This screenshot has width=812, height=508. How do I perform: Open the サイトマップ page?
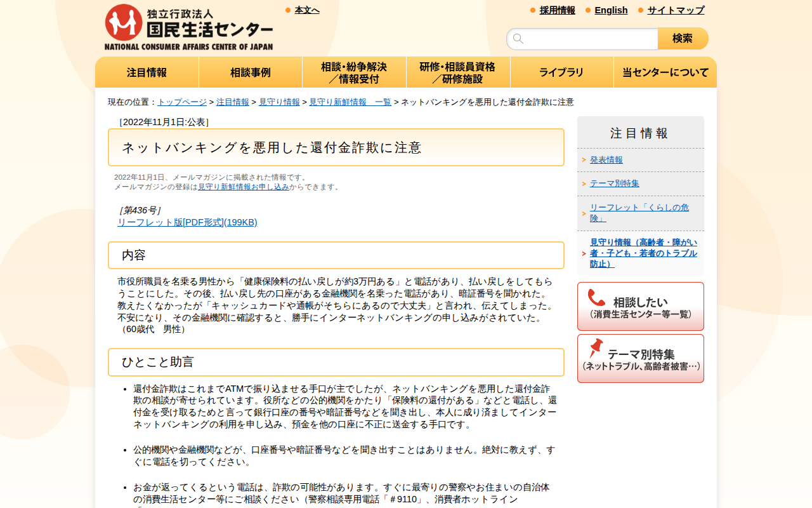674,10
